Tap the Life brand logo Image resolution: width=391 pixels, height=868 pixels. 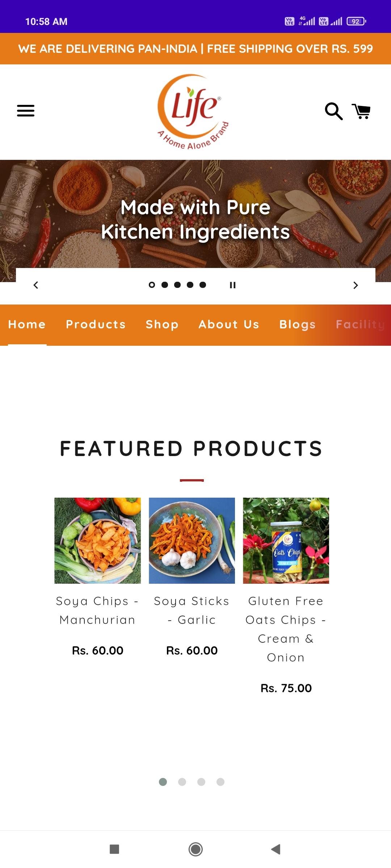[x=193, y=112]
